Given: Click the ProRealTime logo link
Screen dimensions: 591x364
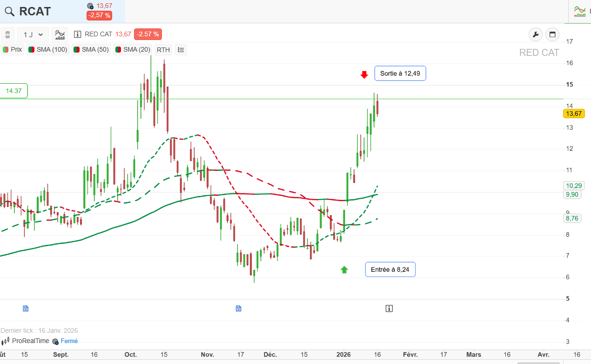Looking at the screenshot, I should pyautogui.click(x=25, y=341).
